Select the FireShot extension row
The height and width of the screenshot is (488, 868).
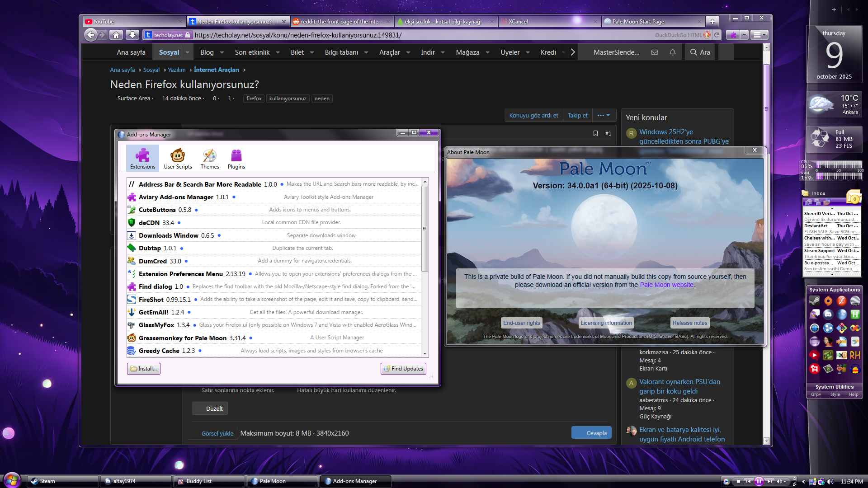(x=274, y=299)
